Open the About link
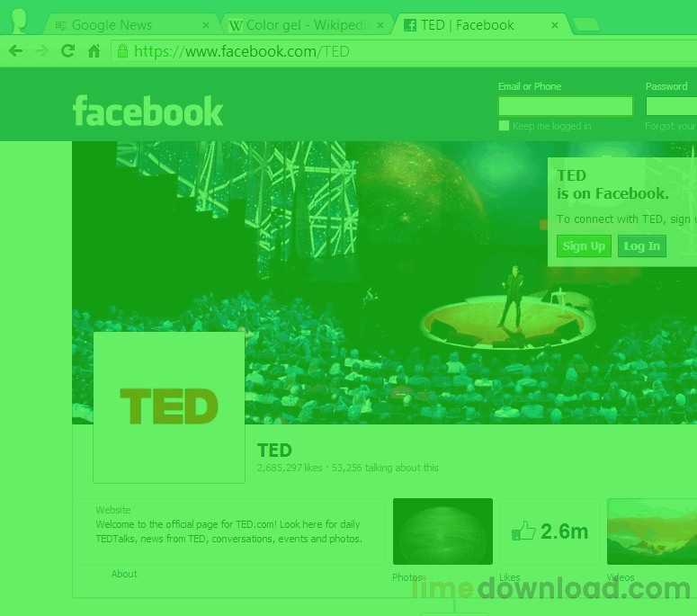 coord(124,574)
